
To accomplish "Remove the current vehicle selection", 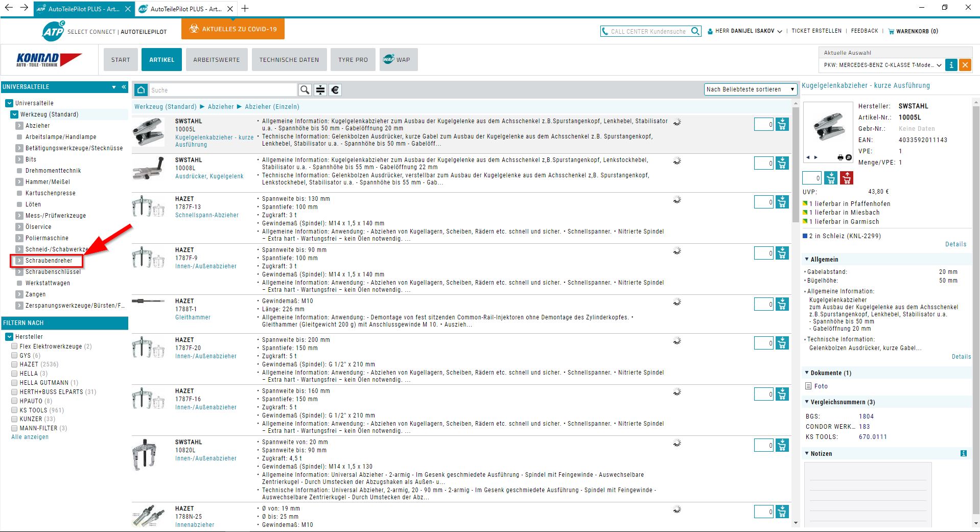I will click(x=965, y=65).
